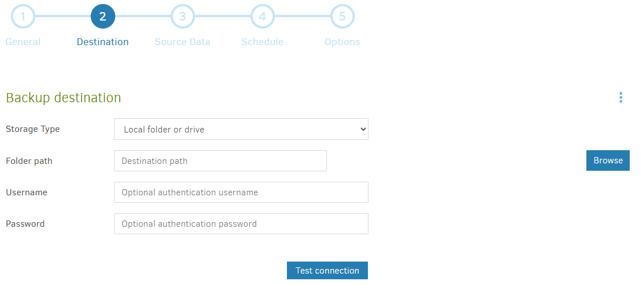The height and width of the screenshot is (285, 644).
Task: Click the step 4 circle icon
Action: (262, 17)
